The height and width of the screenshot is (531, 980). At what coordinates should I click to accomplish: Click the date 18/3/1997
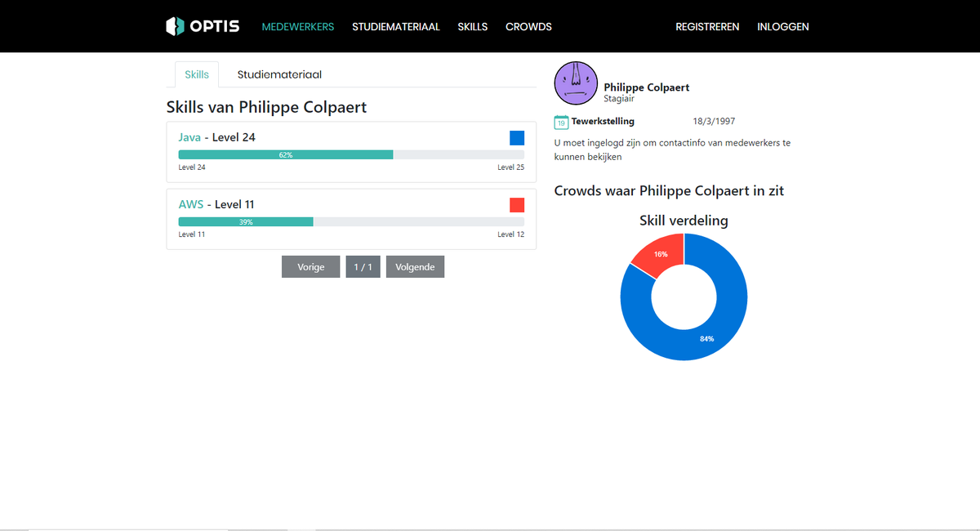click(714, 122)
